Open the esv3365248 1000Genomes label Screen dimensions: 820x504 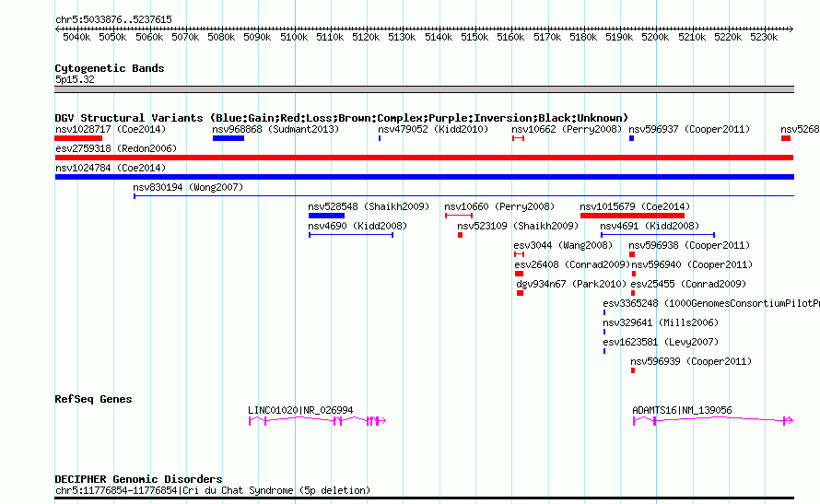coord(711,303)
